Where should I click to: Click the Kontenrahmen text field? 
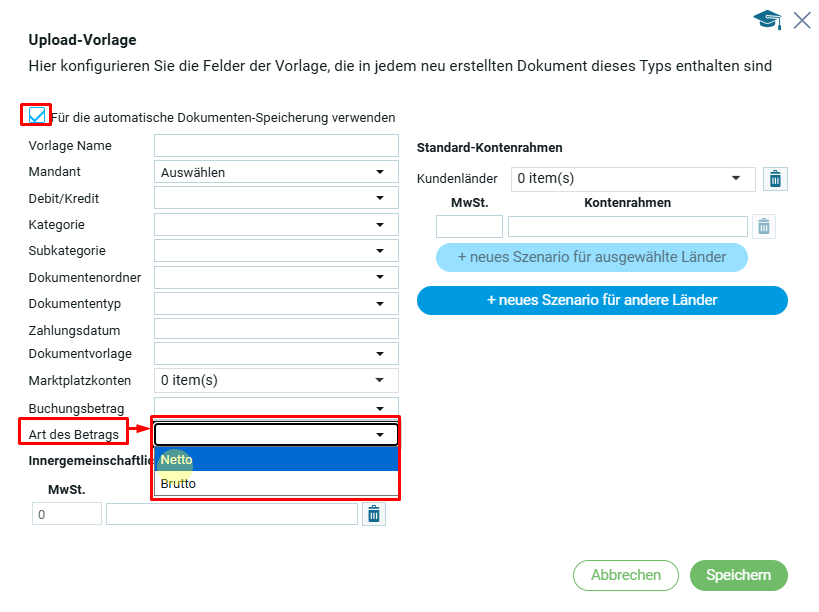(x=627, y=227)
